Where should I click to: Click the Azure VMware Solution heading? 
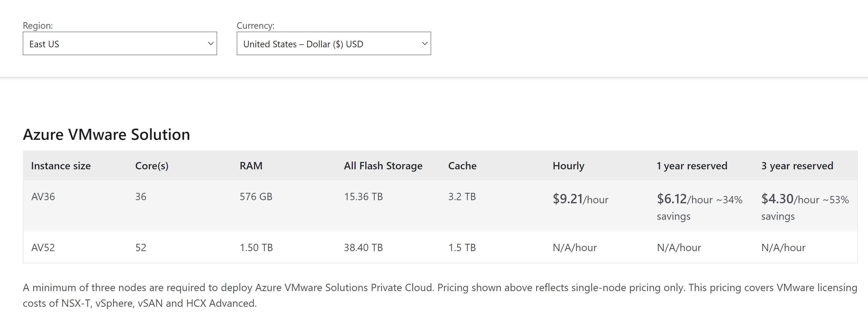pos(107,134)
